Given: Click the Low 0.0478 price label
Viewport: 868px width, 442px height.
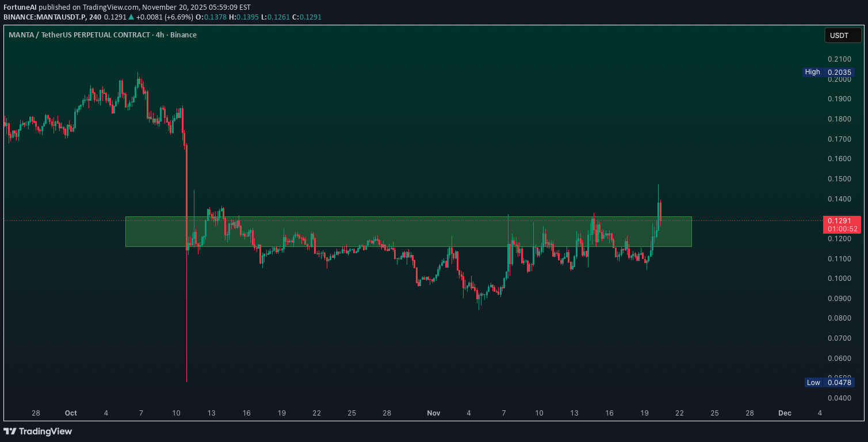Looking at the screenshot, I should click(x=829, y=382).
